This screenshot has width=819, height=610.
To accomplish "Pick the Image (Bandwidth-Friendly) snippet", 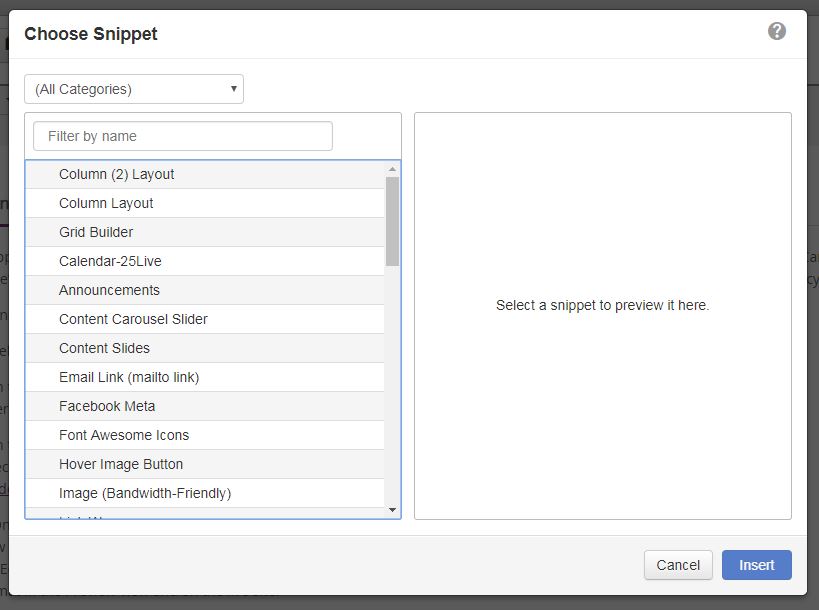I will click(145, 493).
